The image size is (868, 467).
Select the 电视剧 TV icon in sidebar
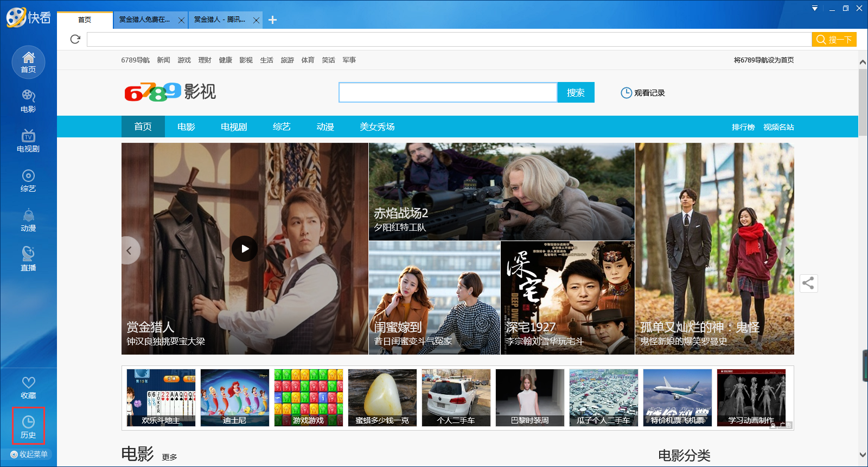tap(28, 141)
